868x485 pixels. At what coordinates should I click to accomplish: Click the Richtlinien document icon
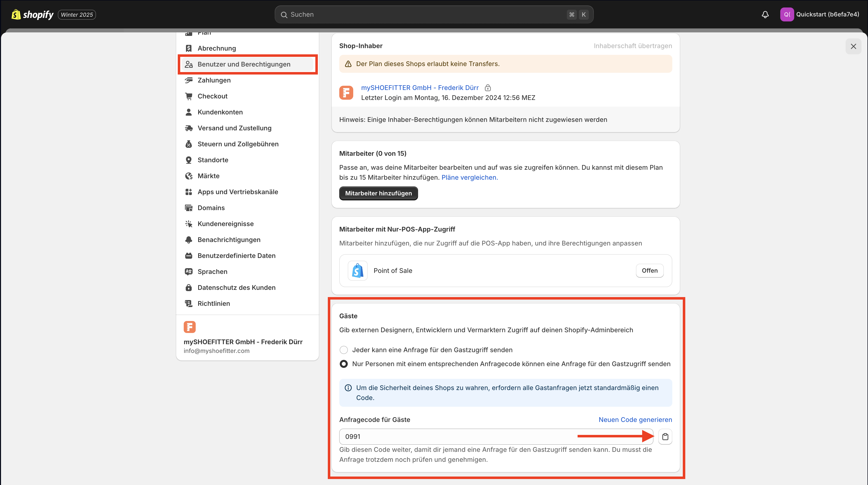[189, 304]
